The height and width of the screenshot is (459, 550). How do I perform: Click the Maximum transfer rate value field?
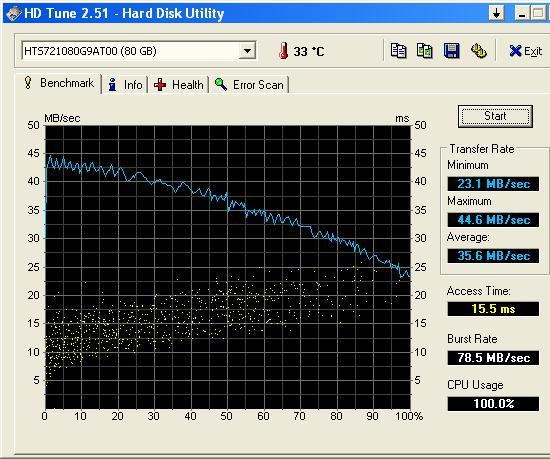[x=493, y=220]
